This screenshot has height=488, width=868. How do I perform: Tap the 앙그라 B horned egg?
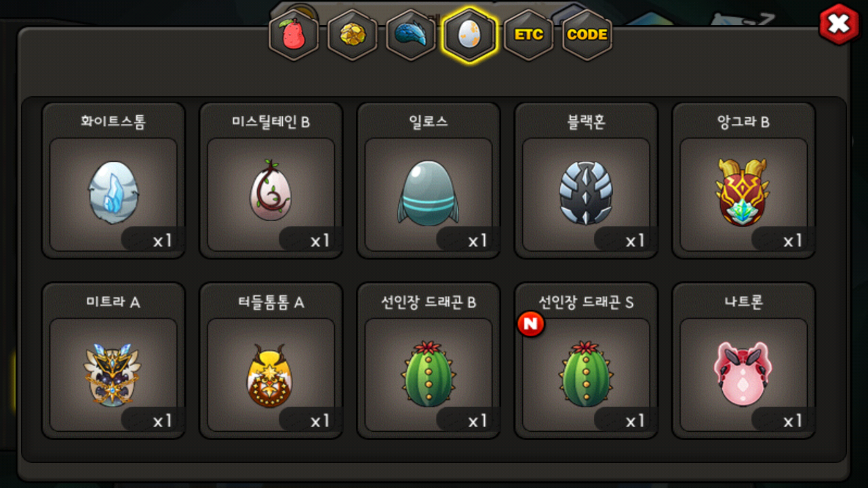coord(743,192)
